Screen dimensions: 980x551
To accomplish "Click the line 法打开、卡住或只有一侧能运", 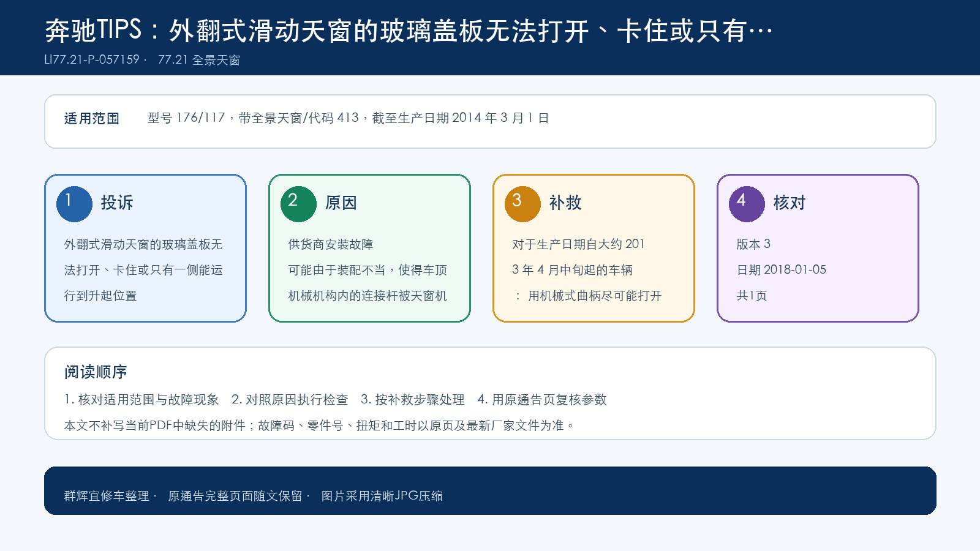I will 143,270.
